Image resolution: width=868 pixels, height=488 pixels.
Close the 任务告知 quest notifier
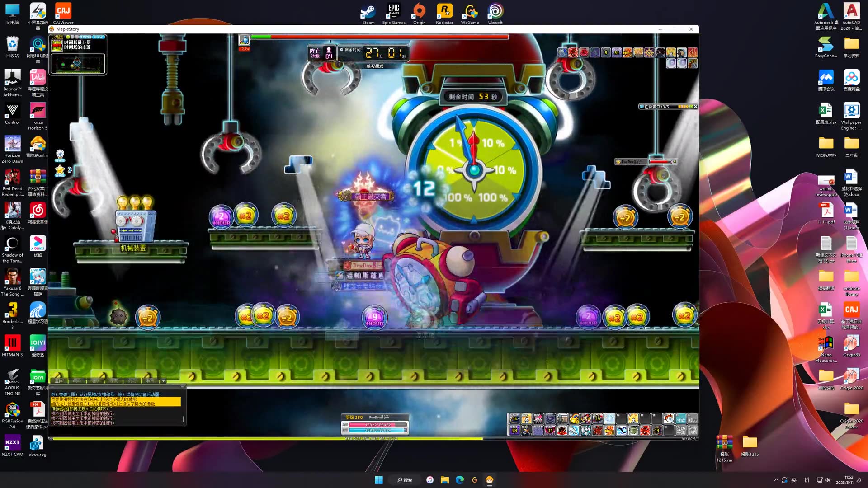(696, 107)
